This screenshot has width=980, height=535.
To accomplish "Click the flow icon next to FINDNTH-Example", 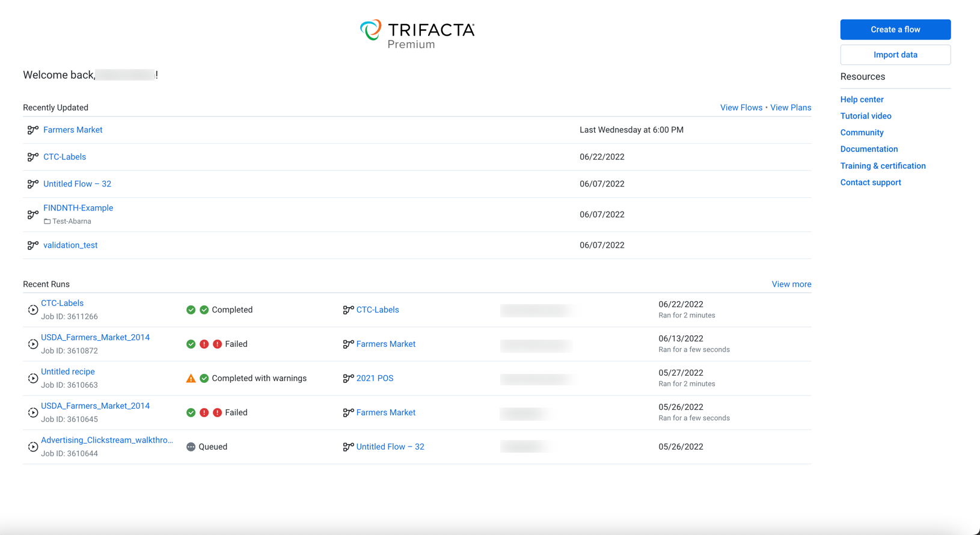I will coord(33,215).
